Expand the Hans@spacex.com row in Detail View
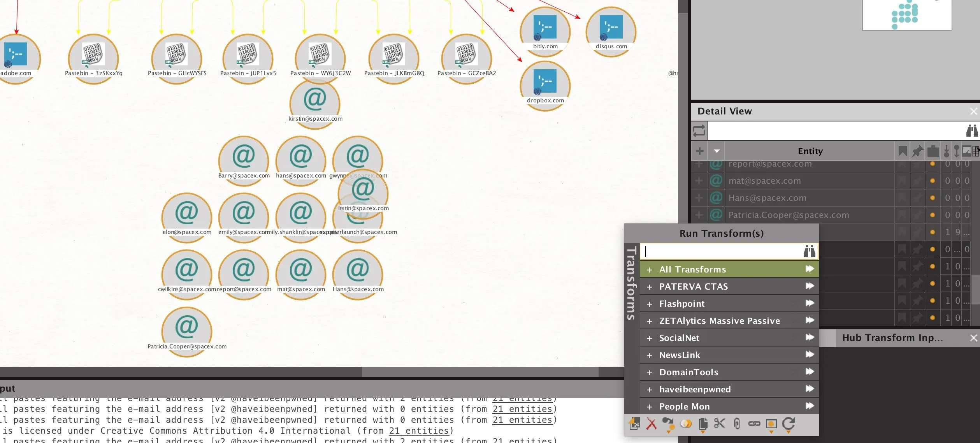This screenshot has width=980, height=443. [x=699, y=198]
